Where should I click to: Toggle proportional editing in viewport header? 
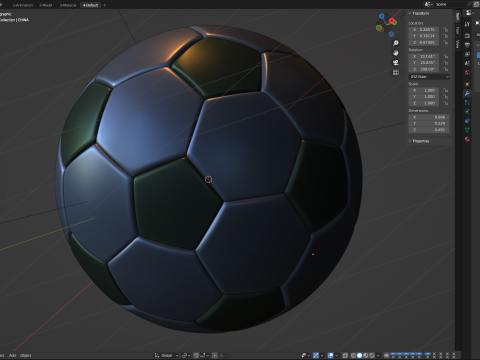click(x=215, y=355)
